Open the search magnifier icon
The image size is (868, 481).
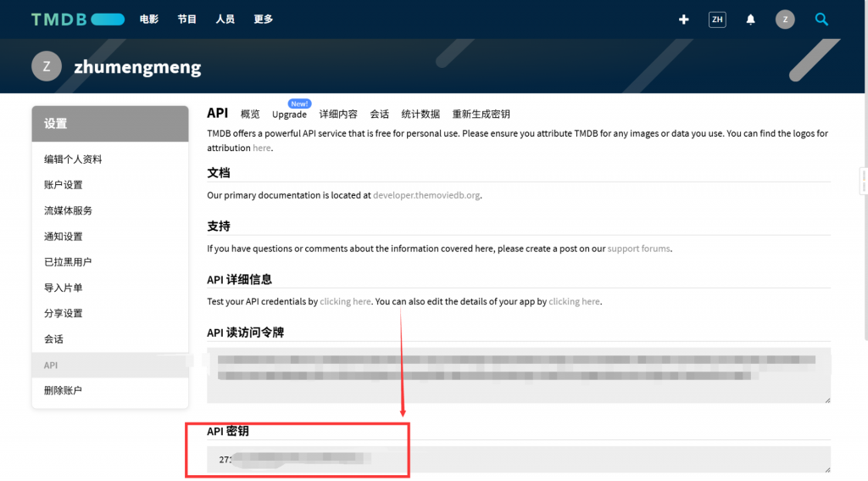click(x=821, y=20)
